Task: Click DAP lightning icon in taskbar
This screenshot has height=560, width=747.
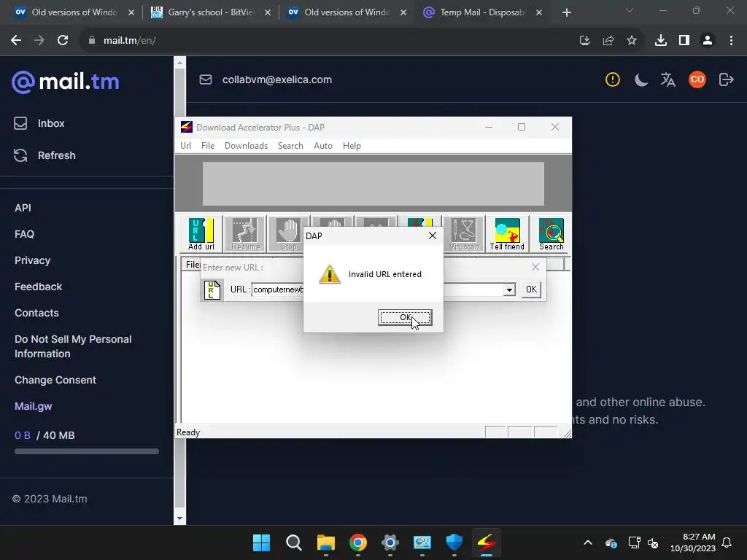Action: (x=486, y=542)
